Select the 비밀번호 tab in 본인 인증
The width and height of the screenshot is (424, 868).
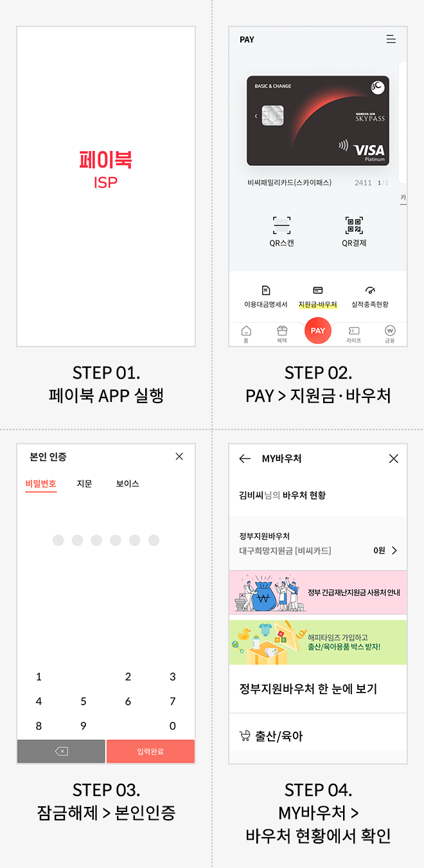(x=40, y=485)
